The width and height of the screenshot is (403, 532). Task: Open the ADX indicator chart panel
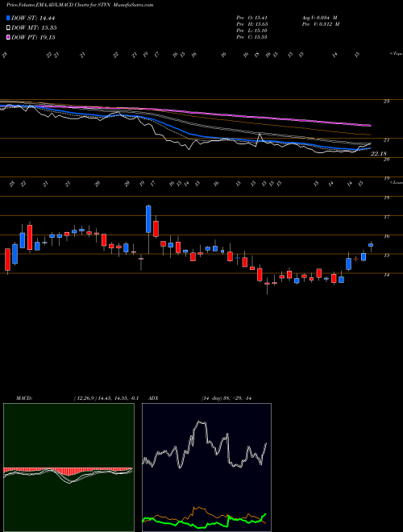tap(206, 468)
